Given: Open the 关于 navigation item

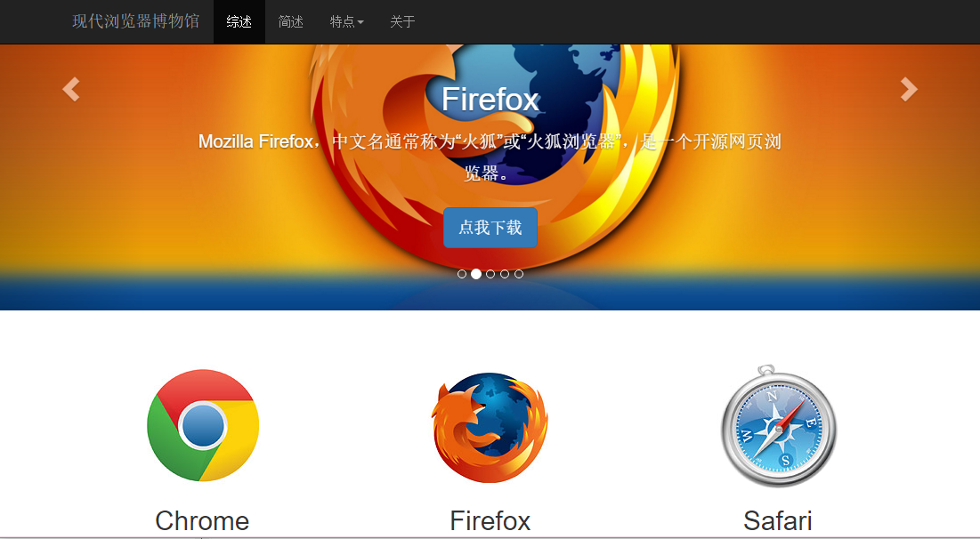Looking at the screenshot, I should [402, 22].
